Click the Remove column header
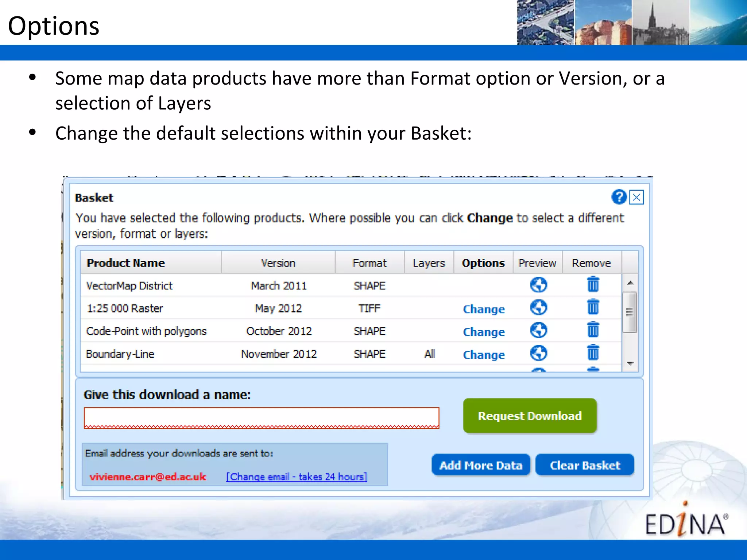 tap(592, 263)
